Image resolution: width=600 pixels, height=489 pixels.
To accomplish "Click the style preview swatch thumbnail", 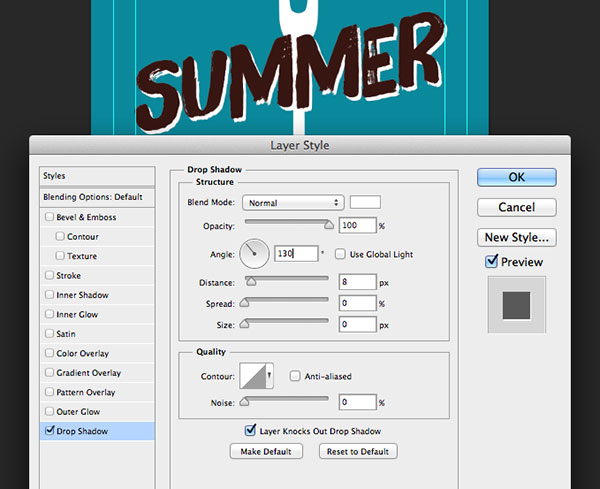I will pyautogui.click(x=517, y=305).
